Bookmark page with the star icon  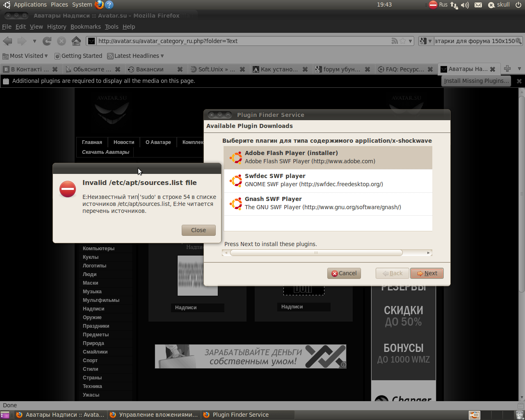(403, 41)
